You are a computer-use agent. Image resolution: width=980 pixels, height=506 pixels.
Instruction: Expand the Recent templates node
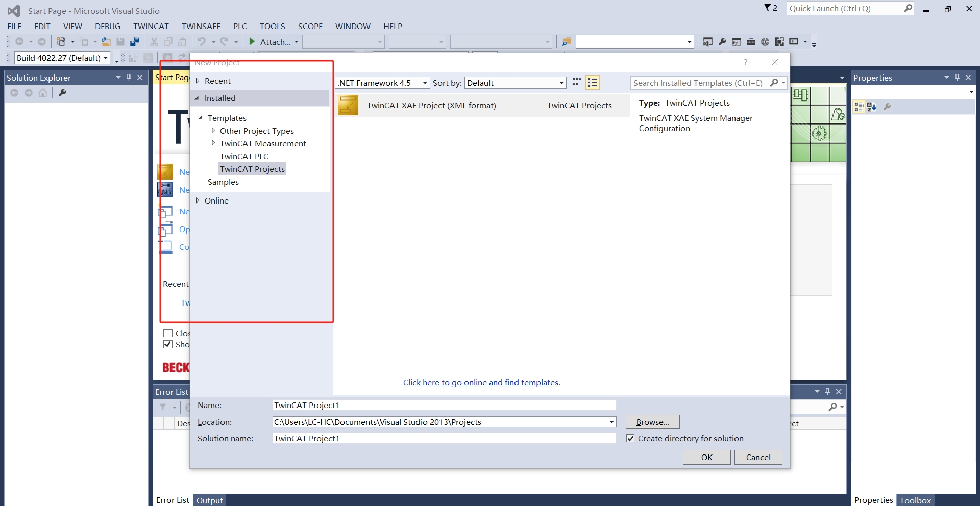198,81
